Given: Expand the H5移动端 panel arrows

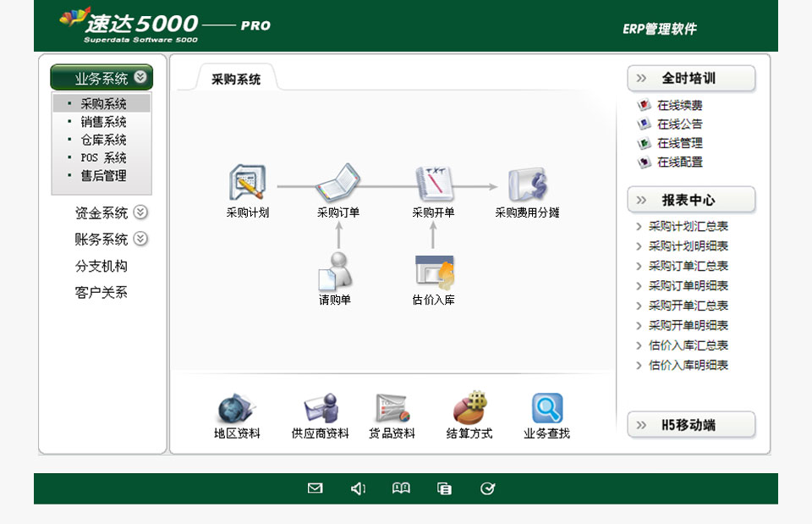Looking at the screenshot, I should (641, 426).
